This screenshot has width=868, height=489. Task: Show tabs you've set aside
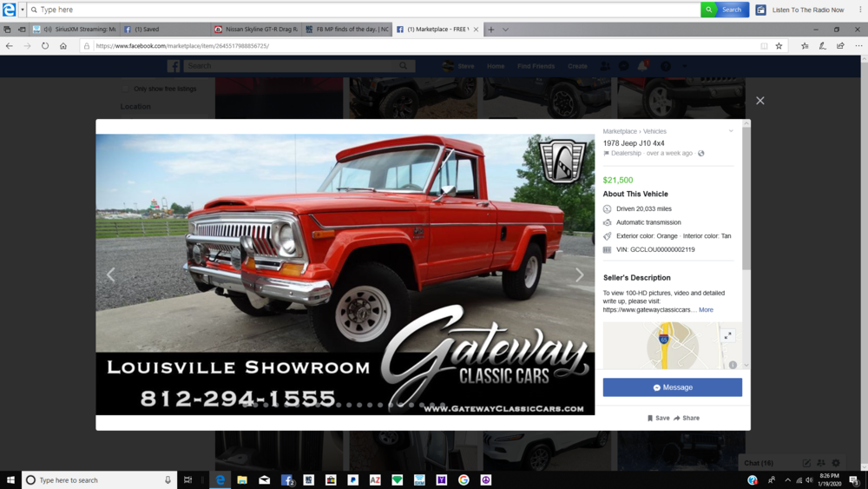point(7,30)
